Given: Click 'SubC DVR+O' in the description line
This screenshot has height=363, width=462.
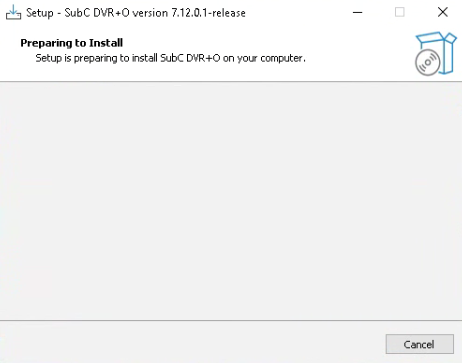Looking at the screenshot, I should (x=190, y=58).
